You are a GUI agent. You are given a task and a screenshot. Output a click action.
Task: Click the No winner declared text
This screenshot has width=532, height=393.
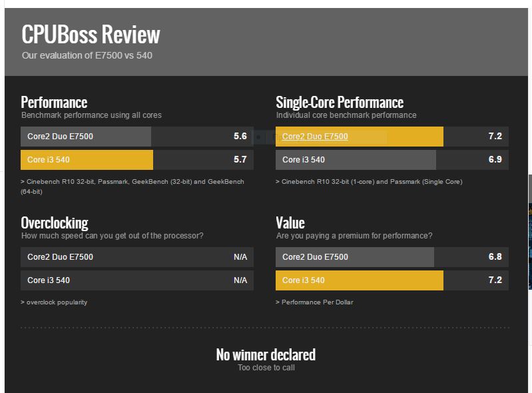click(x=266, y=354)
